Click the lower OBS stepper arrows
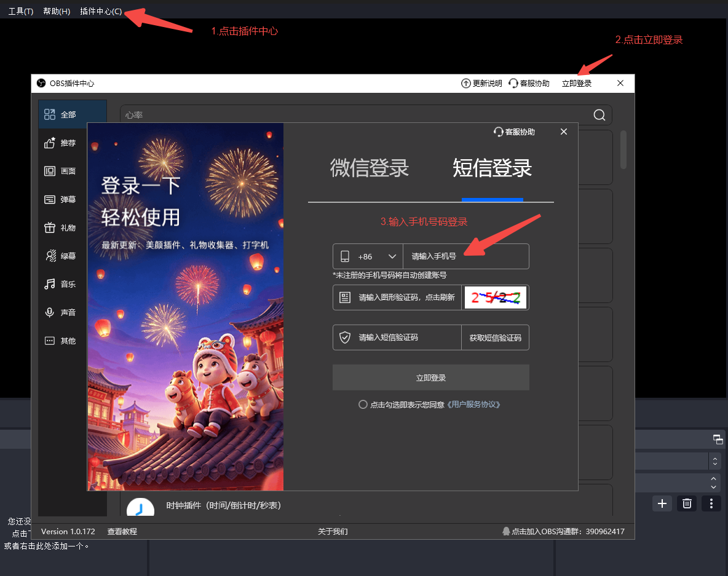 click(x=714, y=483)
